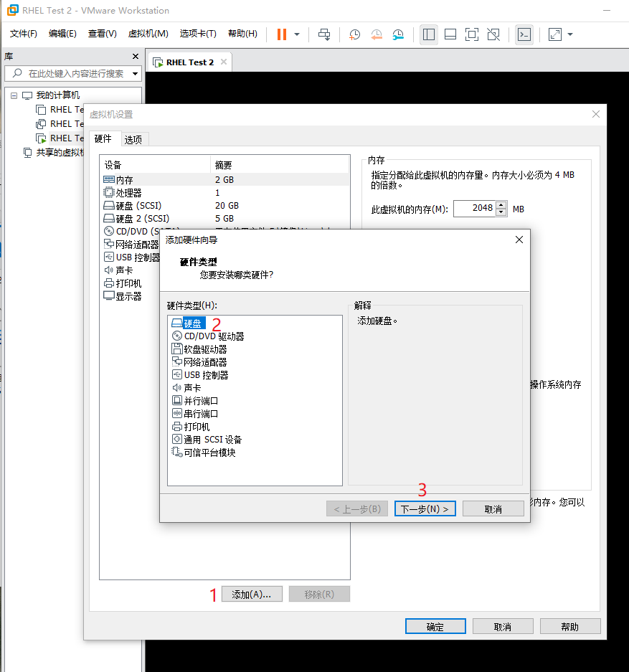Click the 添加(A)... button
This screenshot has height=672, width=629.
click(x=252, y=594)
